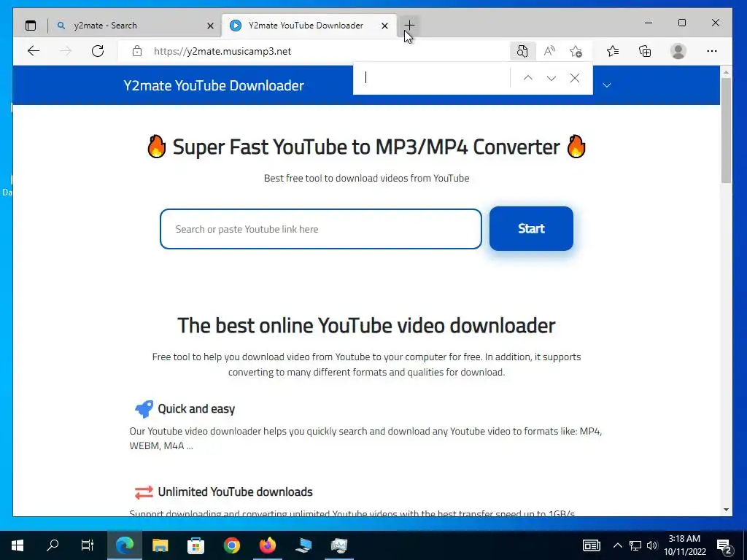Open Task View on the taskbar
The image size is (747, 560).
coord(88,545)
